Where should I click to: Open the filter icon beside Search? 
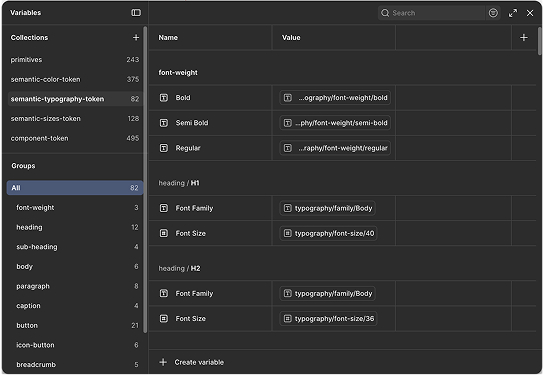click(493, 13)
